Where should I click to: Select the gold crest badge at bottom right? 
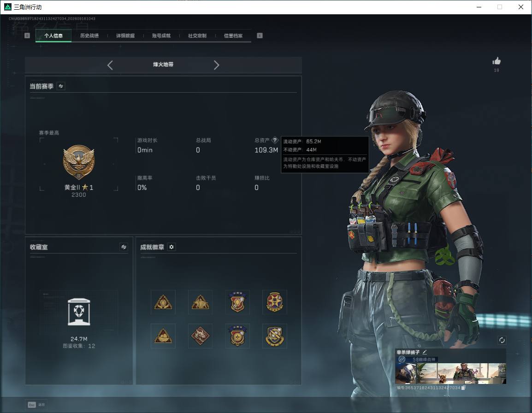(274, 336)
